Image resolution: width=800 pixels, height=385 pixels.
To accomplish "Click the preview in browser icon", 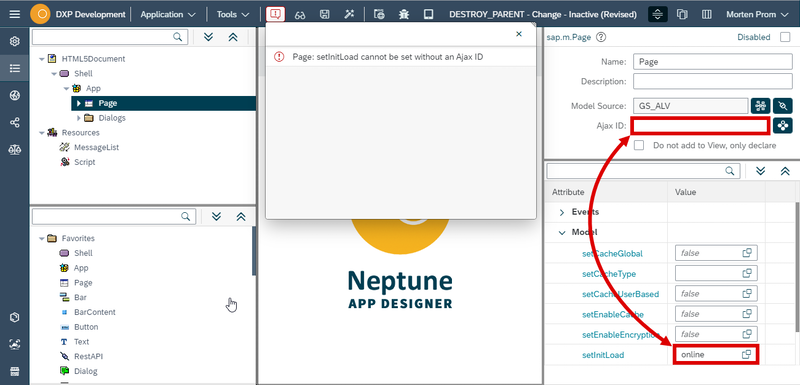I will pyautogui.click(x=379, y=14).
